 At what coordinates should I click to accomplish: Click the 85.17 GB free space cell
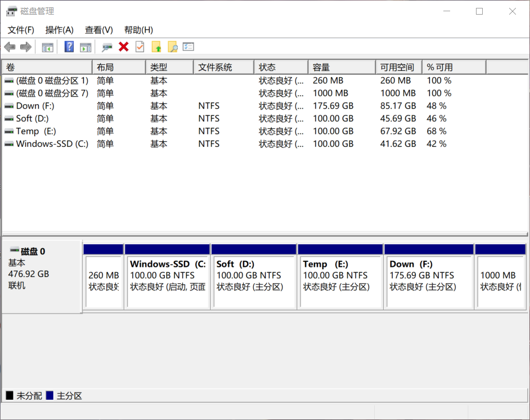coord(398,106)
